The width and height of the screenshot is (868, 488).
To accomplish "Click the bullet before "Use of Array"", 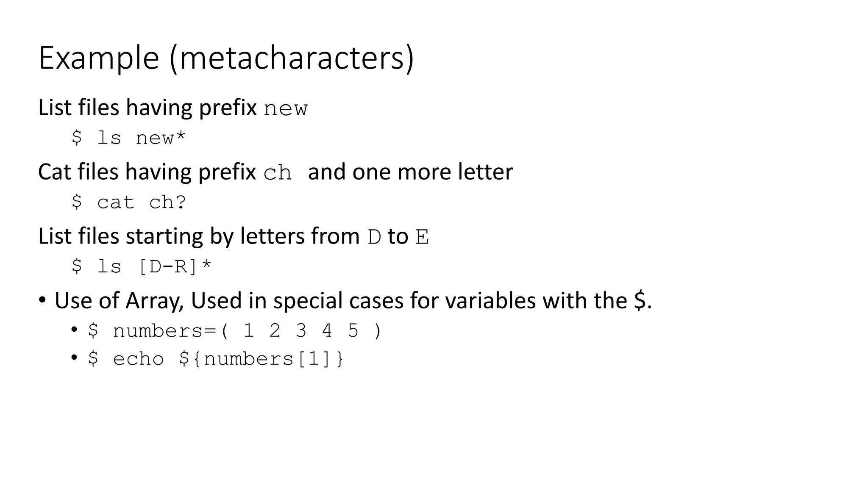I will (42, 300).
